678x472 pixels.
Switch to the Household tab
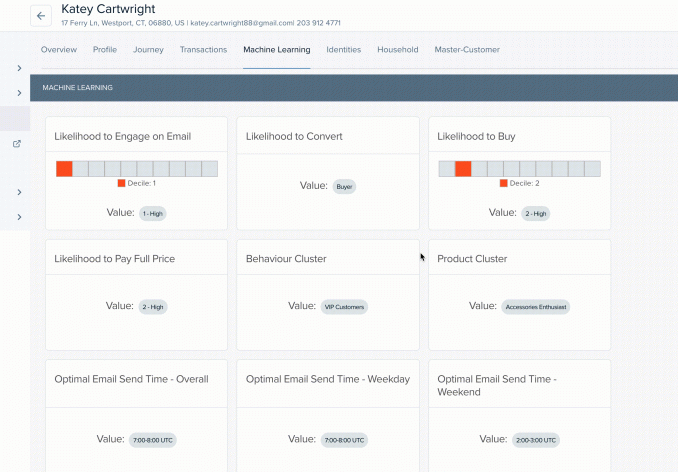tap(398, 50)
